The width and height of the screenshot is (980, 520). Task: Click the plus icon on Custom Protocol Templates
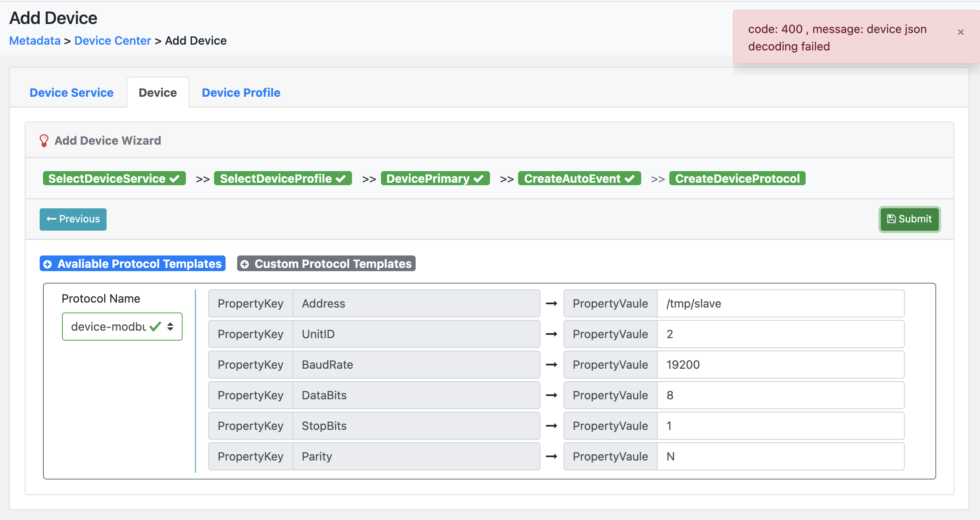(245, 264)
